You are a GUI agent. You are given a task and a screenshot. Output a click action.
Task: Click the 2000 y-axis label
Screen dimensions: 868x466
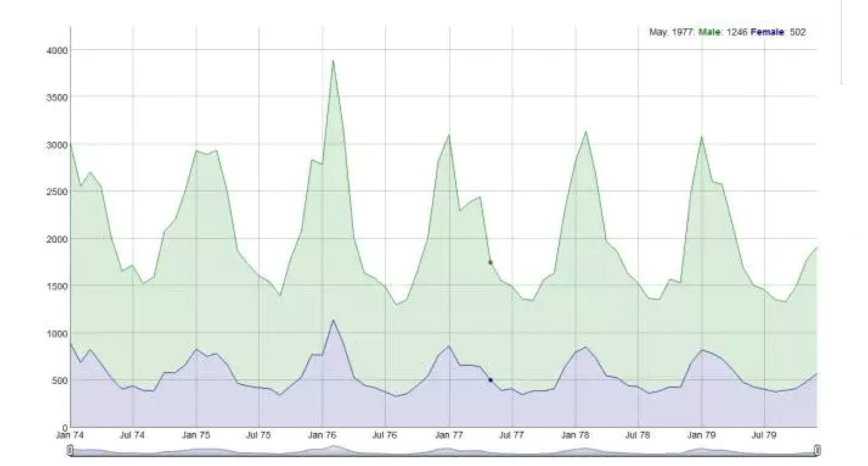point(56,238)
